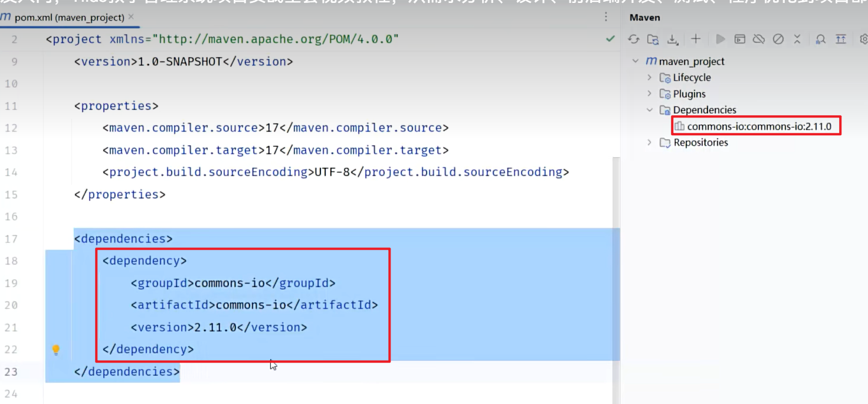Image resolution: width=868 pixels, height=404 pixels.
Task: Click the library icon beside commons-io dependency
Action: [x=679, y=126]
